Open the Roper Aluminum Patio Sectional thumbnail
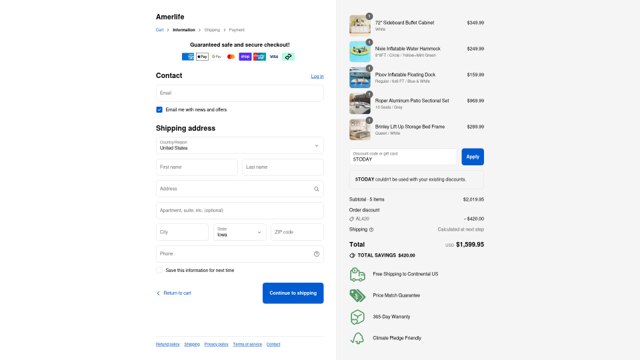 pos(360,103)
